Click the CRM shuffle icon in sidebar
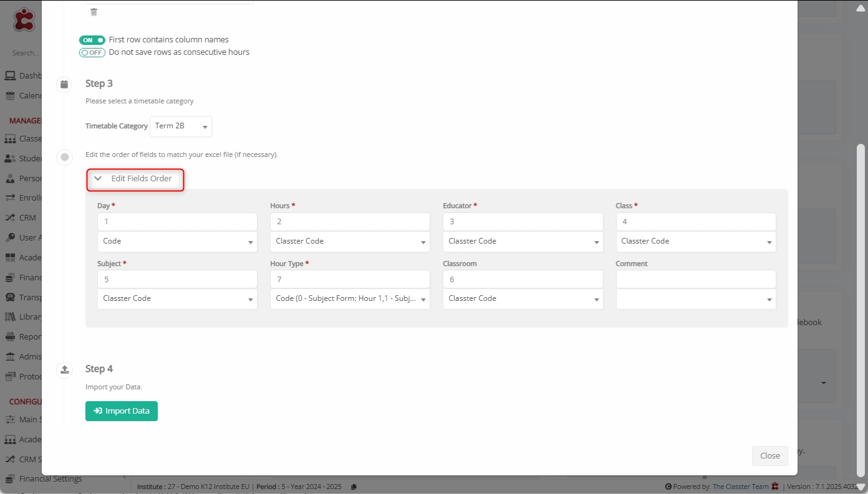The height and width of the screenshot is (494, 868). coord(10,217)
